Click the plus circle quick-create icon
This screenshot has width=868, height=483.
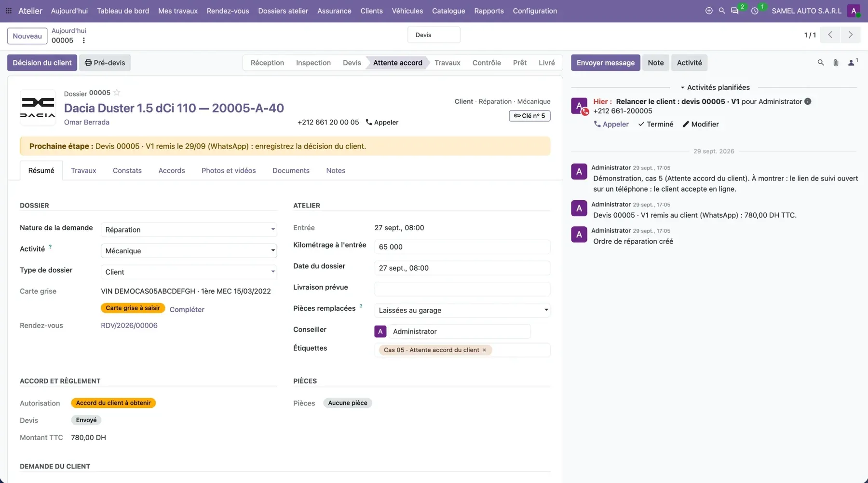point(709,11)
